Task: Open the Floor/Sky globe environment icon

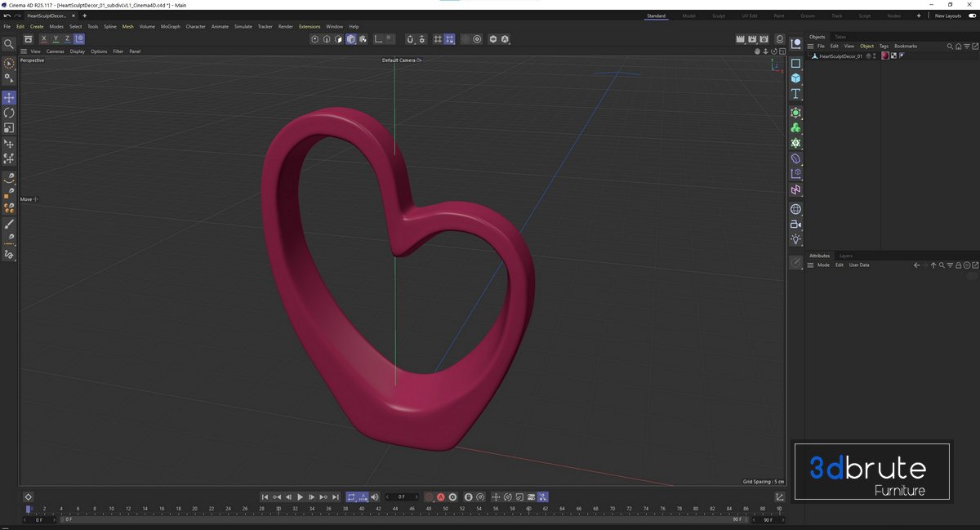Action: point(795,209)
